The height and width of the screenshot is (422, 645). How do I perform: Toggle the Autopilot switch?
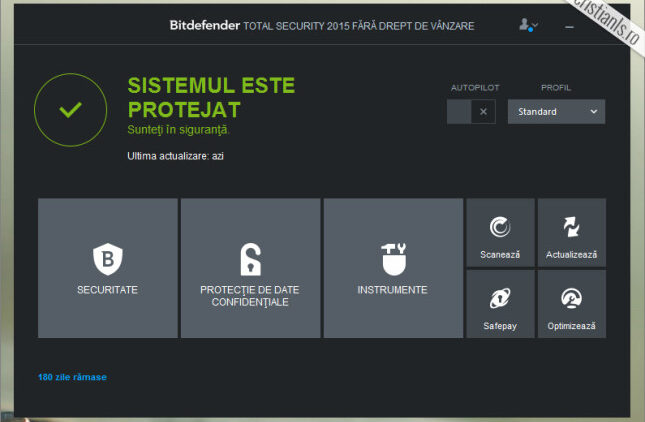point(470,112)
